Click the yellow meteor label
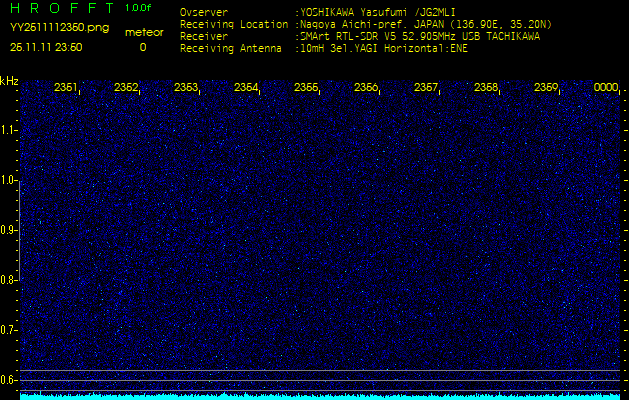This screenshot has height=400, width=629. 142,32
